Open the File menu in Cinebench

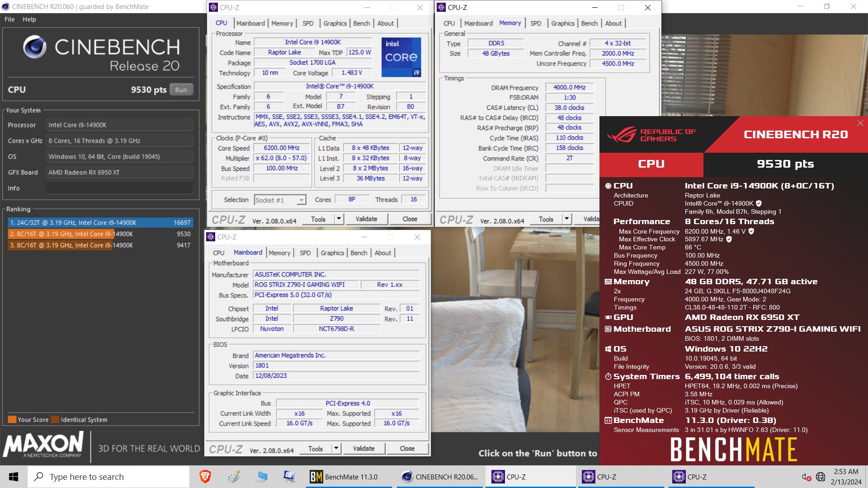9,19
